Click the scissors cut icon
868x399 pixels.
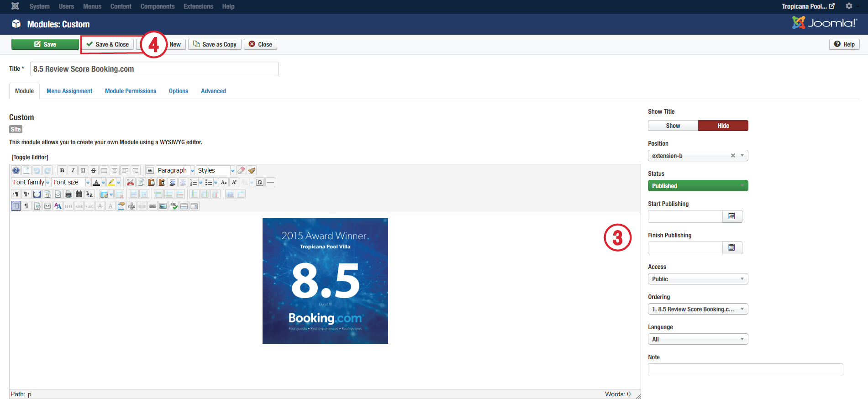click(x=130, y=182)
